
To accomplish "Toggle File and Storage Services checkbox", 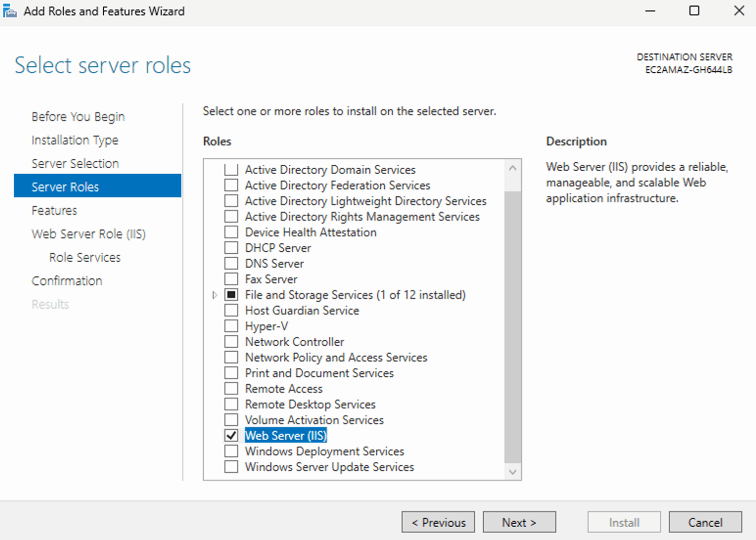I will pyautogui.click(x=231, y=295).
